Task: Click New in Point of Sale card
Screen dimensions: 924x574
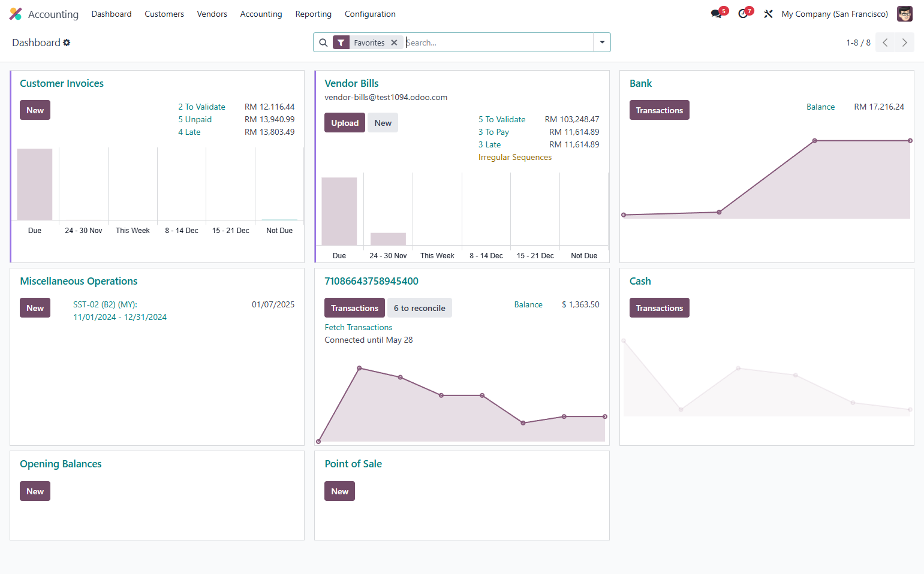Action: pyautogui.click(x=339, y=491)
